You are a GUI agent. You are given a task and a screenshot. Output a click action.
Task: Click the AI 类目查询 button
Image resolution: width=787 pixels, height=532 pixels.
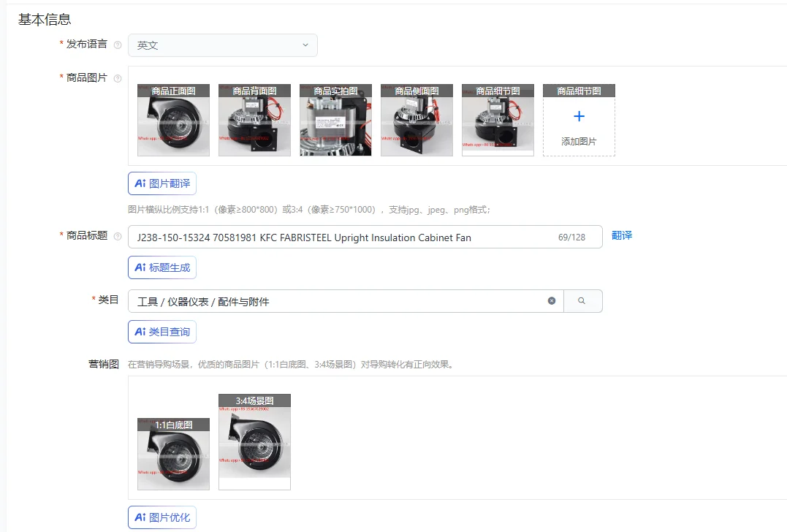(x=162, y=332)
